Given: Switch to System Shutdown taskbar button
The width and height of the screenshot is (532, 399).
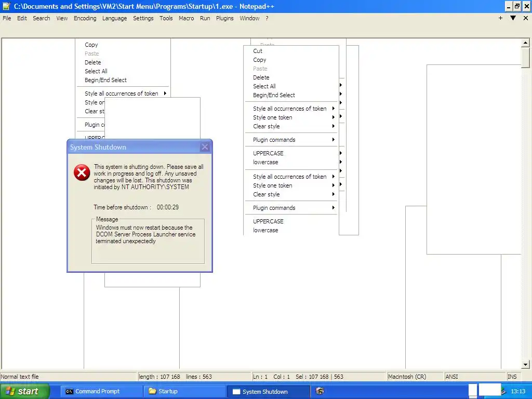Looking at the screenshot, I should [x=268, y=392].
